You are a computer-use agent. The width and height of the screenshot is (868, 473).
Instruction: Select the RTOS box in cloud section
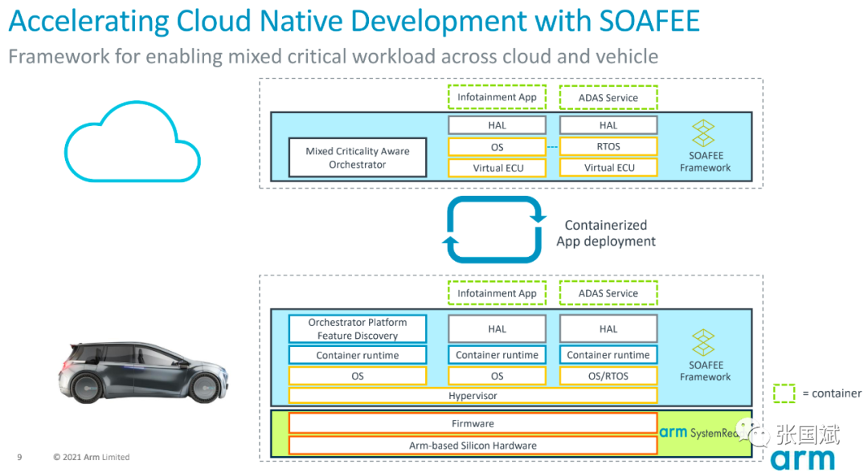click(608, 147)
